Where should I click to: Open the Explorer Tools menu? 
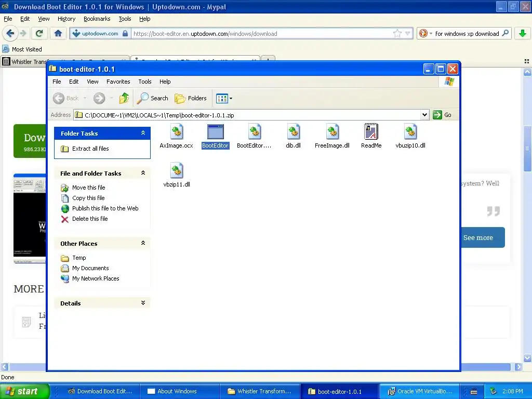click(145, 82)
